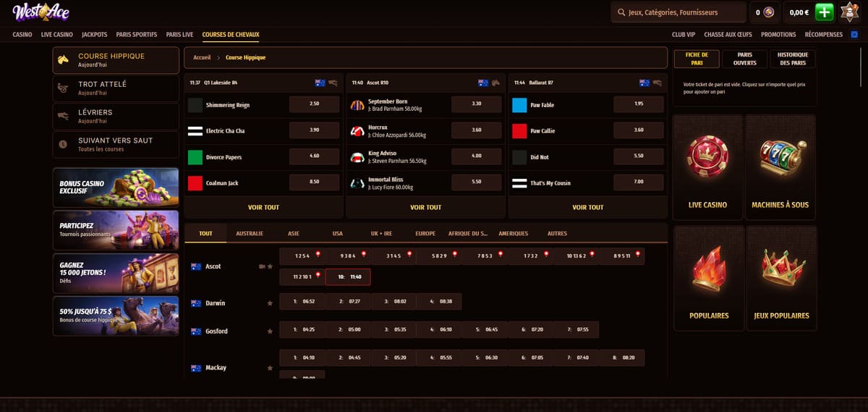Open the Live Casino menu item
Screen dimensions: 868x412
pos(57,34)
